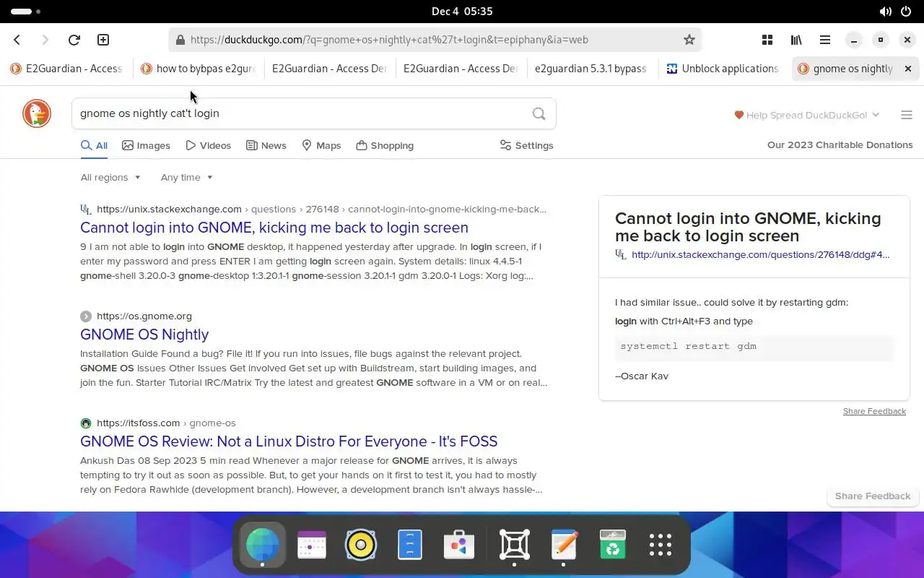This screenshot has height=578, width=924.
Task: Open the tab overview grid icon
Action: [x=767, y=40]
